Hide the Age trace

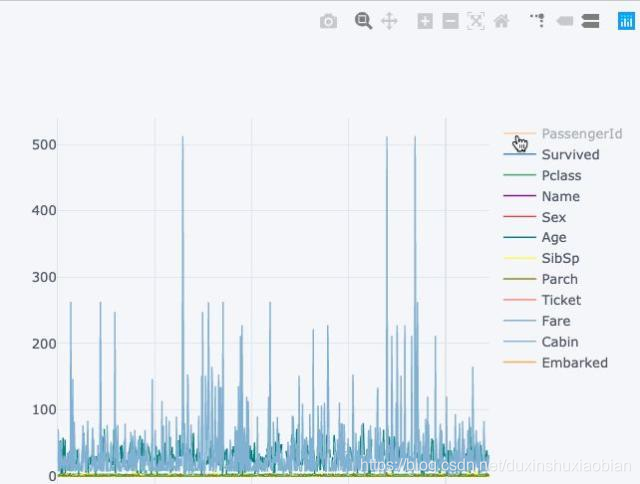pyautogui.click(x=535, y=238)
